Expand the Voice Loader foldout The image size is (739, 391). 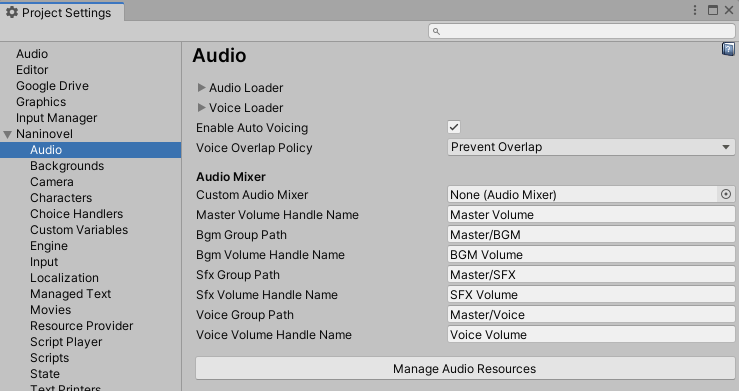coord(201,108)
